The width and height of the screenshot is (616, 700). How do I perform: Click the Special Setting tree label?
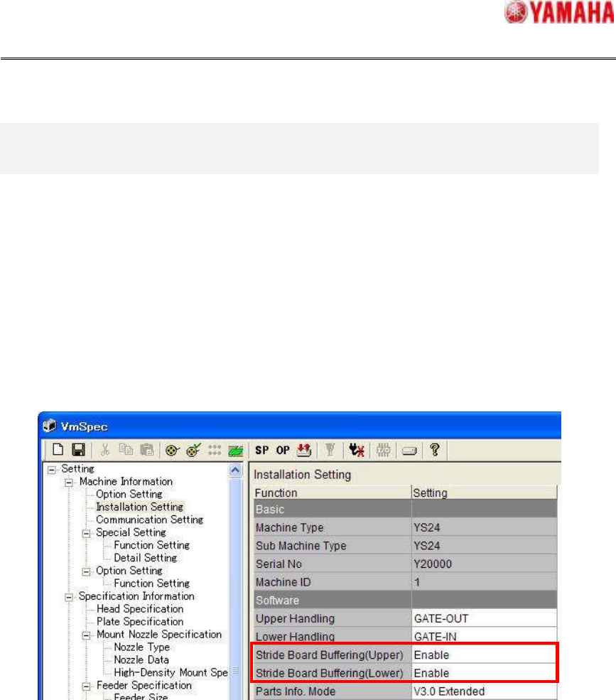(x=131, y=532)
